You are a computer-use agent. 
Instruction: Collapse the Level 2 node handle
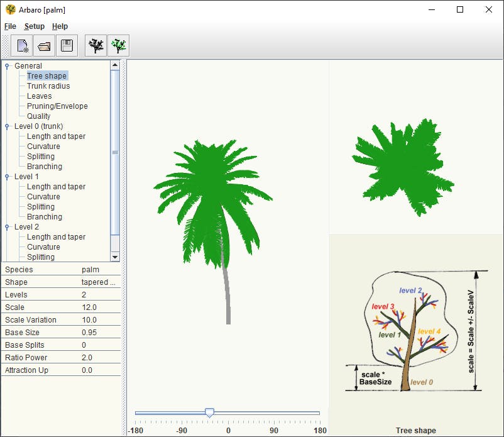tap(8, 227)
